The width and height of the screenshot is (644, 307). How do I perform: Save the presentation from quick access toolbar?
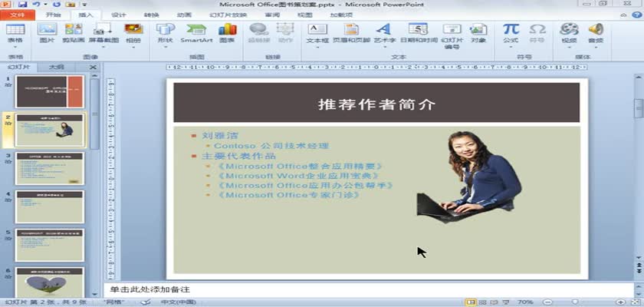tap(22, 5)
